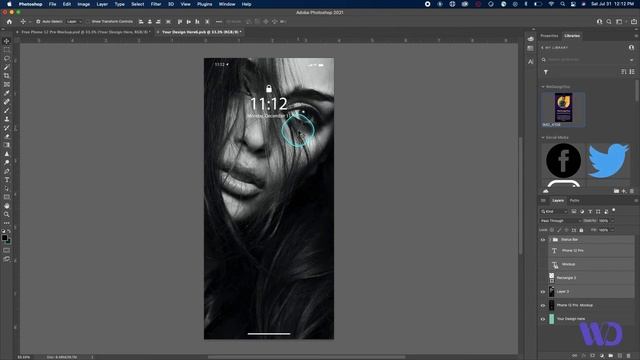Click the Home icon in options bar
The height and width of the screenshot is (360, 640).
9,22
